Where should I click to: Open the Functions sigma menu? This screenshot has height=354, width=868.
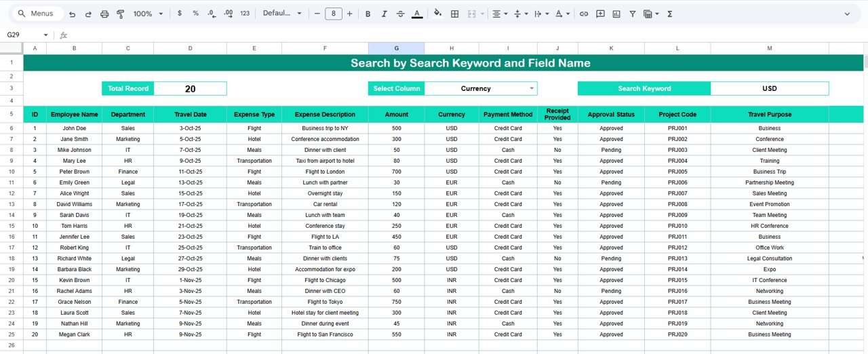(x=669, y=14)
